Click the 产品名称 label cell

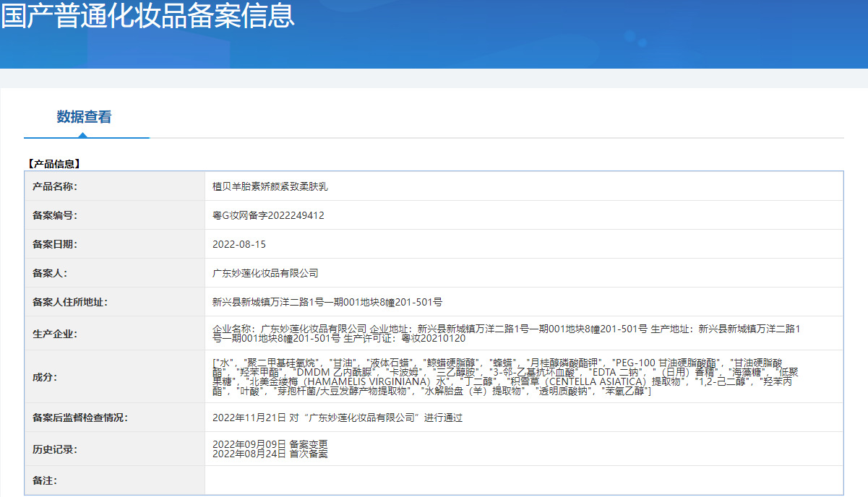coord(115,186)
